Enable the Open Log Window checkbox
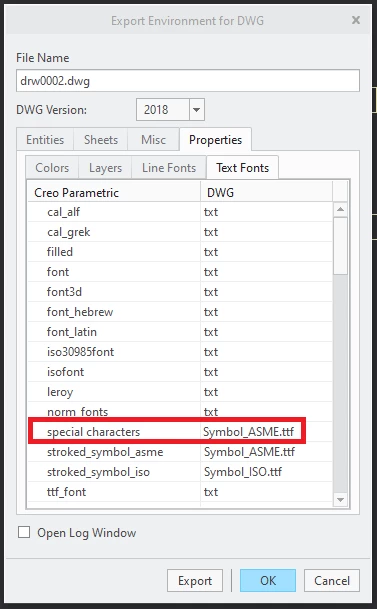The height and width of the screenshot is (609, 377). [24, 532]
